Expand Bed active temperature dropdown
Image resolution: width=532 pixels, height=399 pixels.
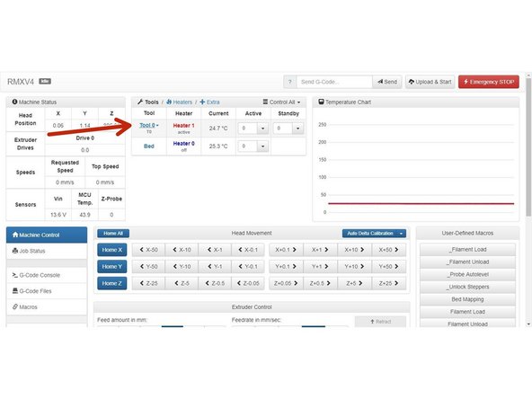pyautogui.click(x=263, y=146)
